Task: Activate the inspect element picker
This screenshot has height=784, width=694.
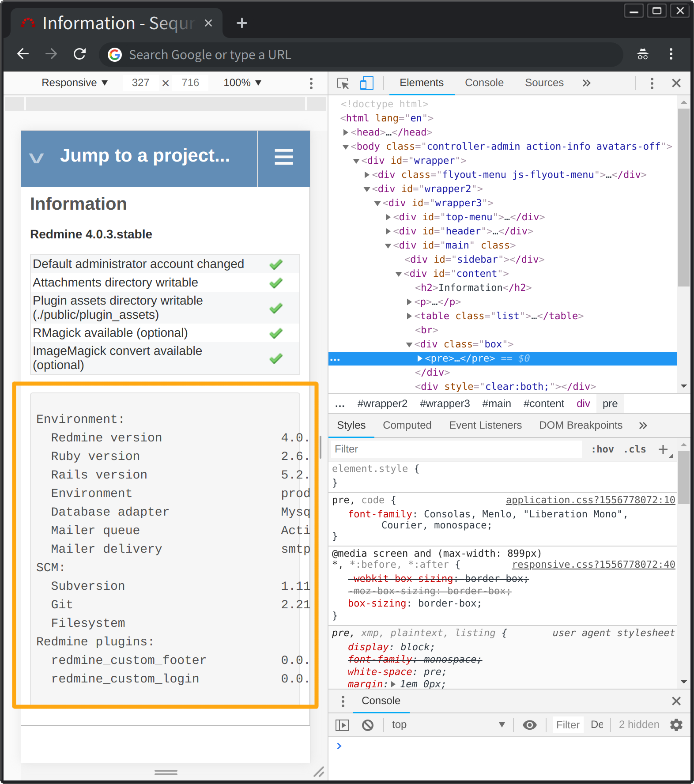Action: click(x=343, y=83)
